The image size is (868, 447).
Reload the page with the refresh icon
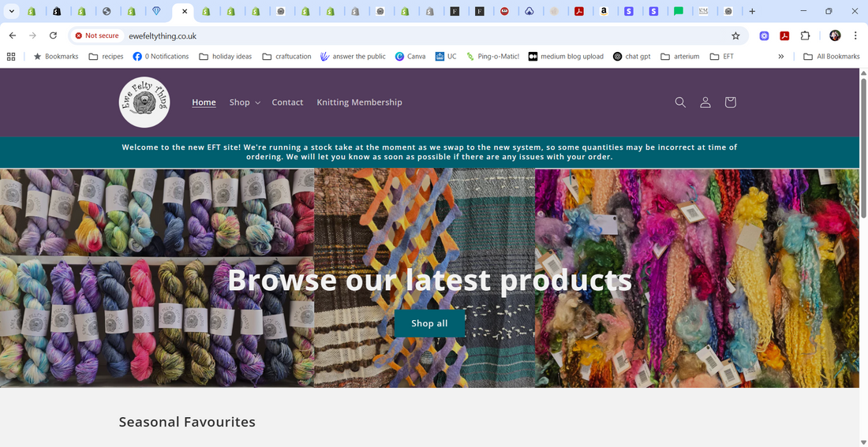[53, 35]
